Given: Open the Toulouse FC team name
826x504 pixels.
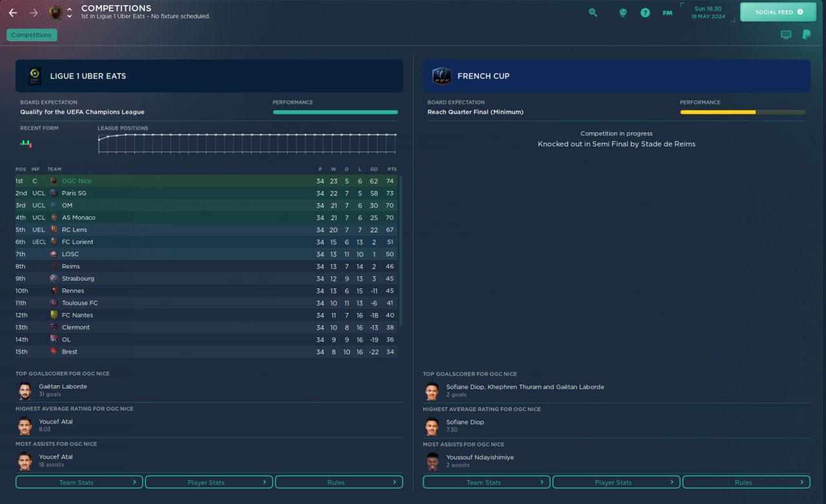Looking at the screenshot, I should point(80,303).
